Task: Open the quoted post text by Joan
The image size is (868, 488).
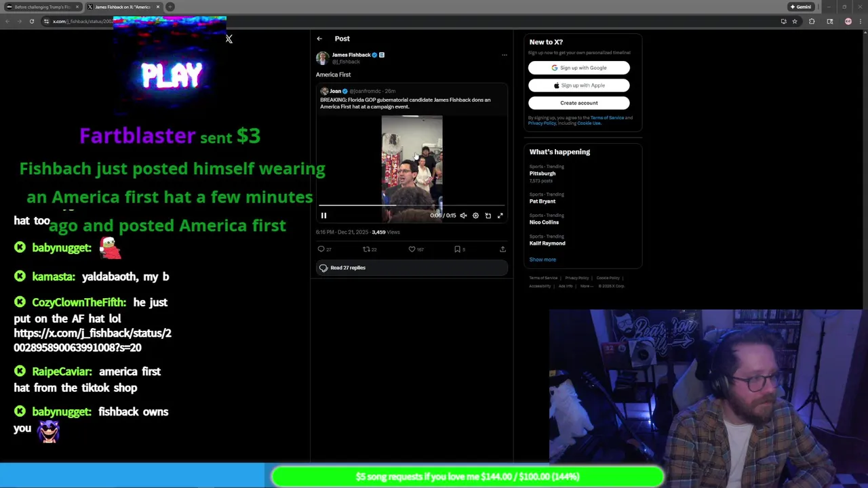Action: point(406,103)
